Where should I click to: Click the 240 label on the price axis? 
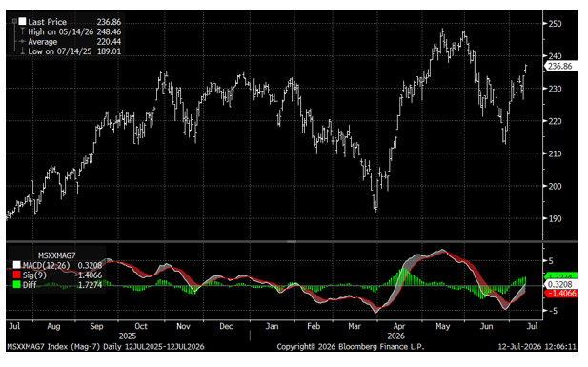[x=555, y=56]
